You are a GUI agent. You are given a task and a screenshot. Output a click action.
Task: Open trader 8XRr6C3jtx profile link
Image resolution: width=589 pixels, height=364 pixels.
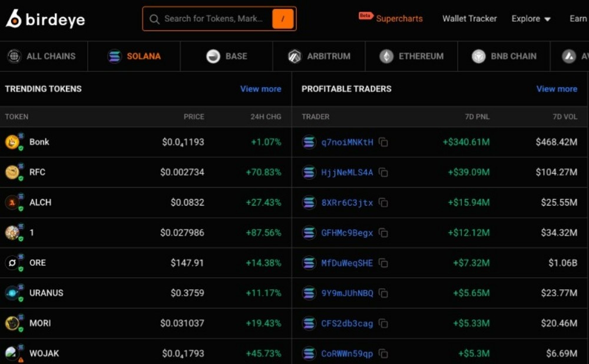click(x=347, y=203)
